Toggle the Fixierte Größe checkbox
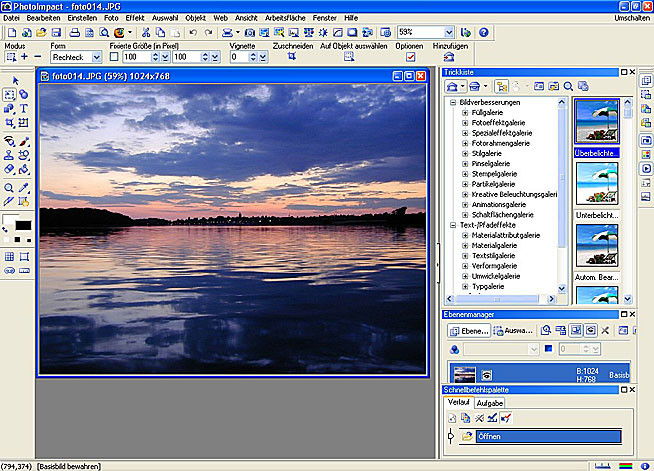 [114, 57]
